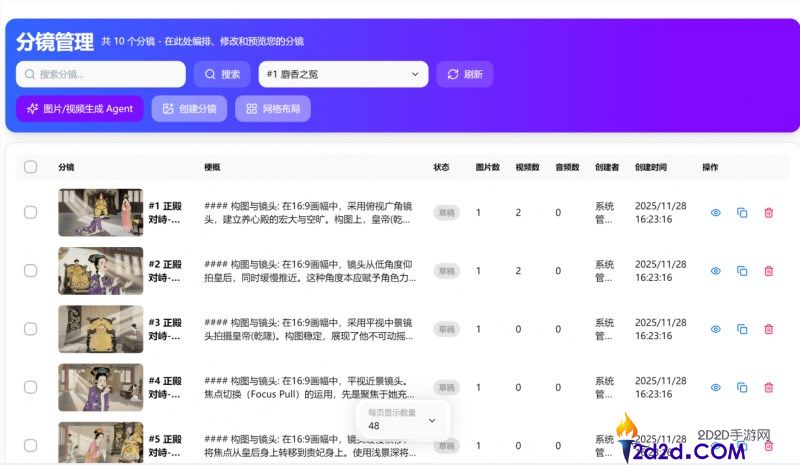Screen dimensions: 800x465
Task: Click the title '#4 正殿对峙-...'
Action: click(x=165, y=387)
